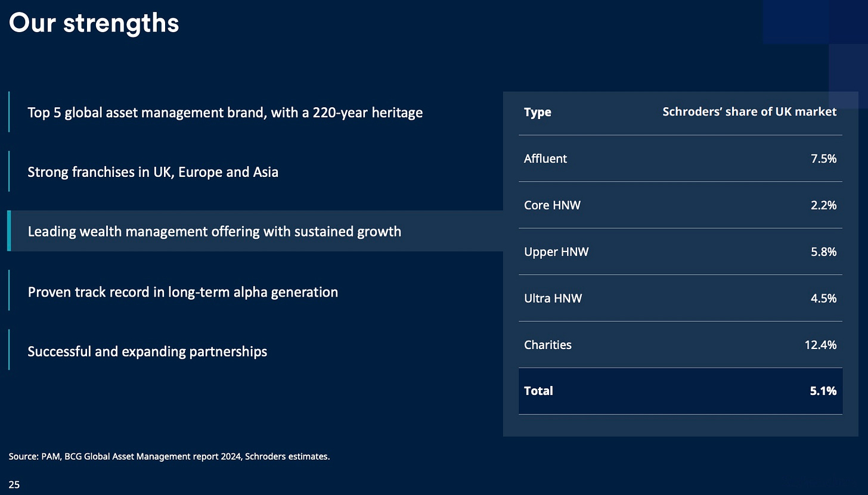Click the source footnote citing BCG report
868x495 pixels.
(169, 457)
